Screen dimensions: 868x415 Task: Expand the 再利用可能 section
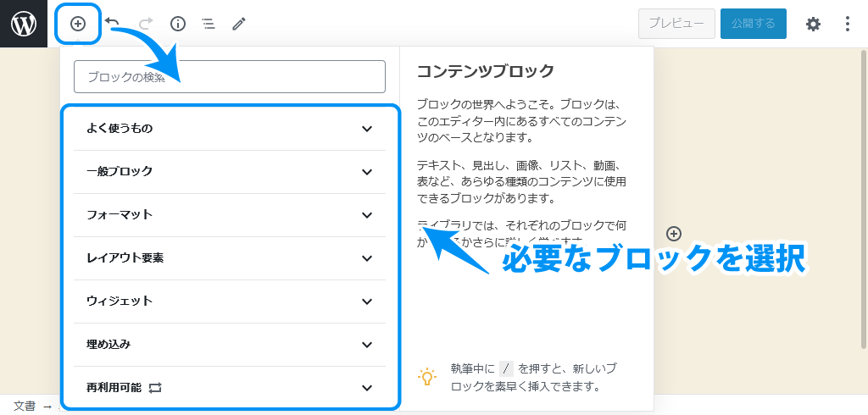point(230,387)
